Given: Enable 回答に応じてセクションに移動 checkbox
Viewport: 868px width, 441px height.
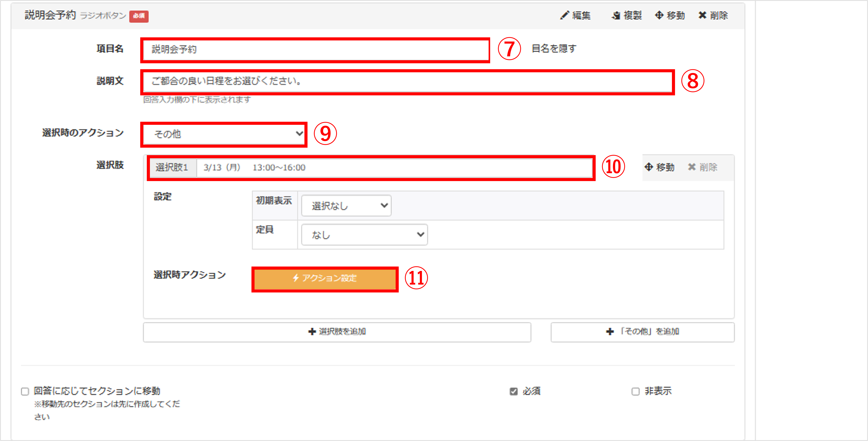Looking at the screenshot, I should [25, 392].
